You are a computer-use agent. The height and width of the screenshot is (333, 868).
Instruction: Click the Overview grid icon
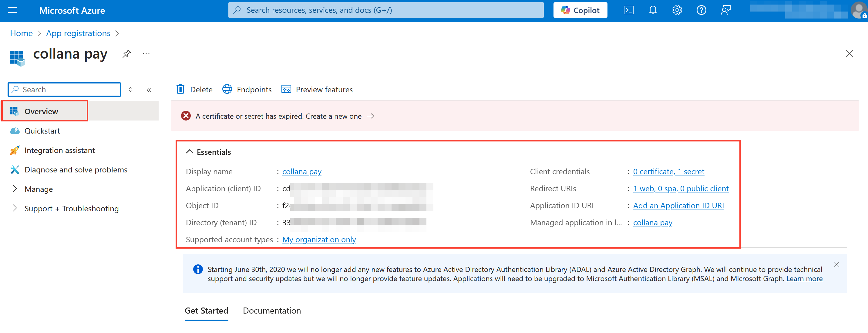click(x=14, y=111)
